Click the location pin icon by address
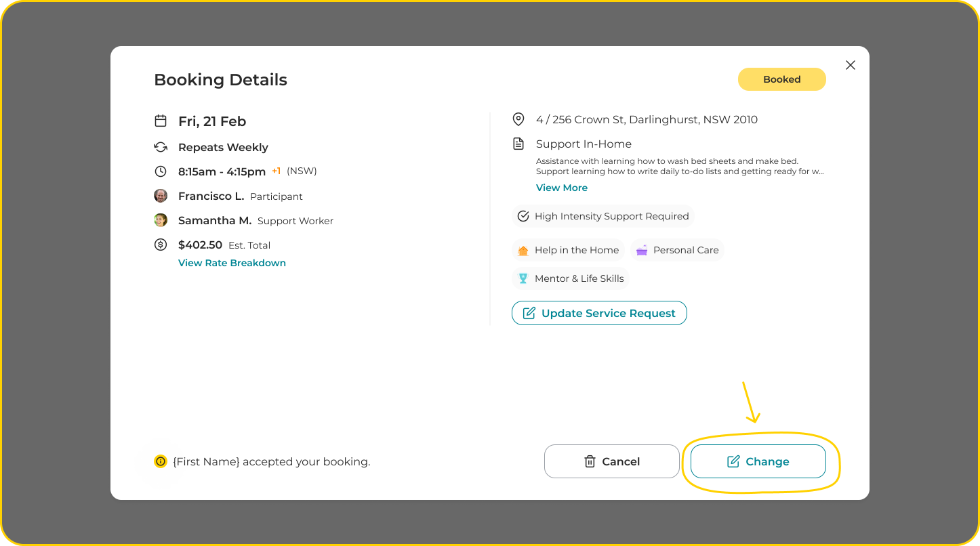 [x=518, y=120]
